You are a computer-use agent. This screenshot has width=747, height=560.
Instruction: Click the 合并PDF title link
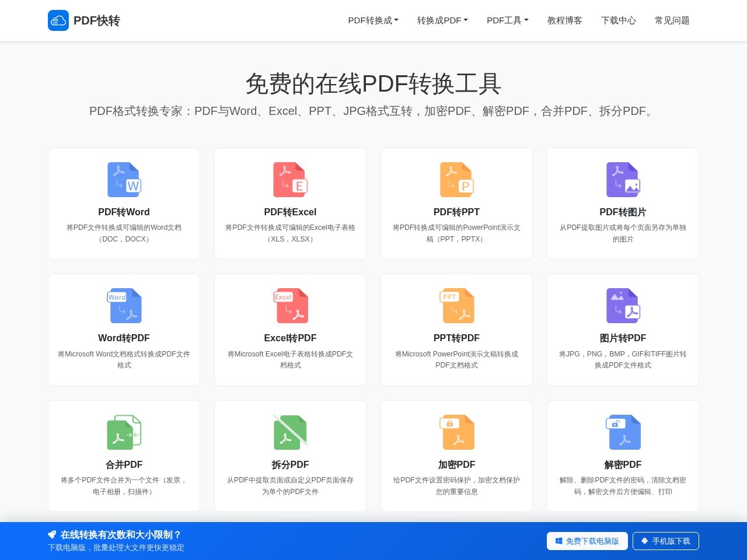pyautogui.click(x=124, y=465)
